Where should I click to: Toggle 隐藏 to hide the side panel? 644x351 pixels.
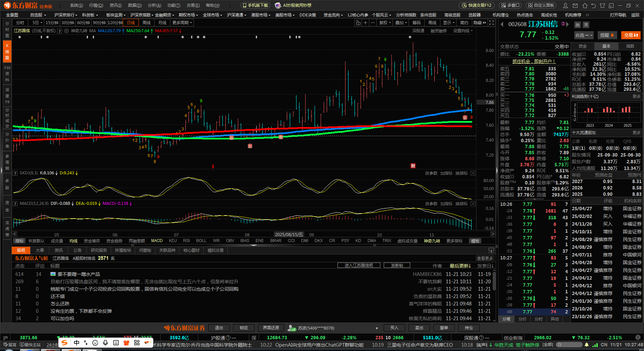click(x=479, y=23)
